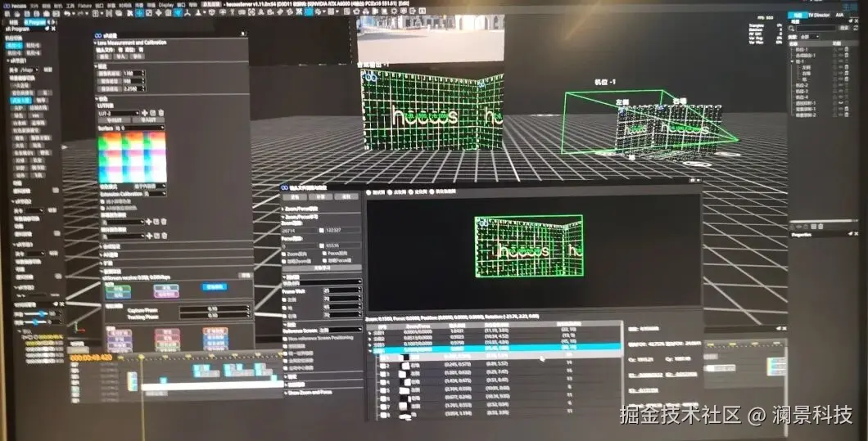Open the Display menu
868x441 pixels.
pyautogui.click(x=166, y=5)
